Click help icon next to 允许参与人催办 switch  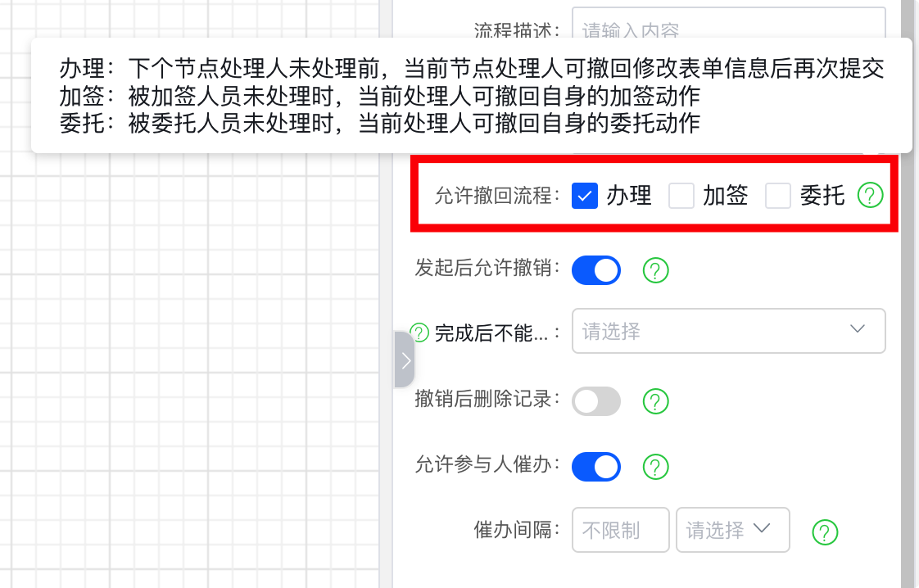pos(656,467)
